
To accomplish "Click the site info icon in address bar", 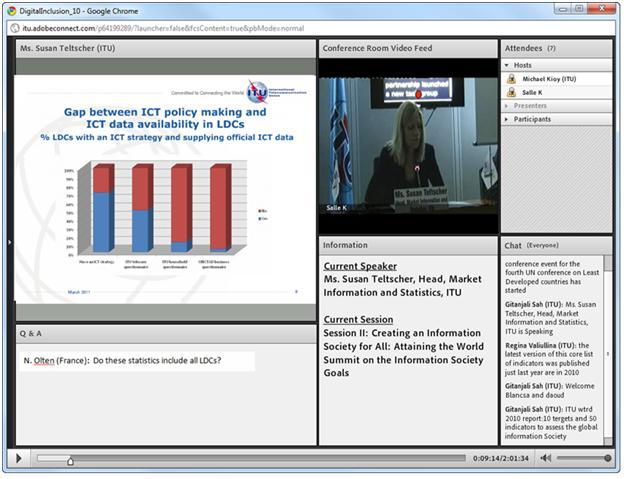I will (x=15, y=28).
